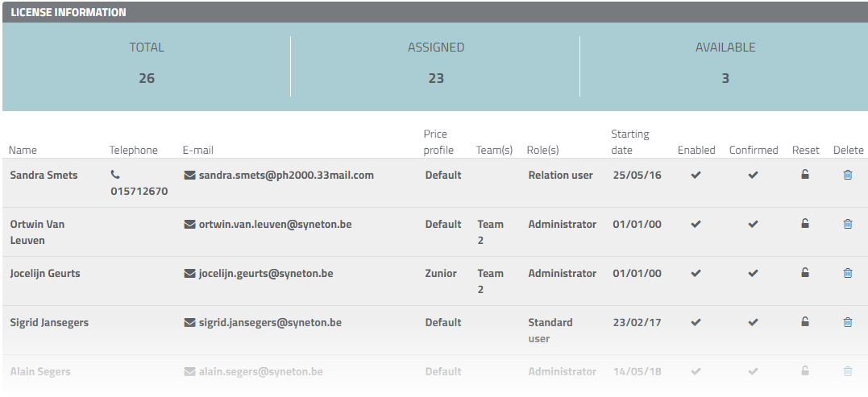868x397 pixels.
Task: Remove Alain Segers using trash icon
Action: point(848,371)
